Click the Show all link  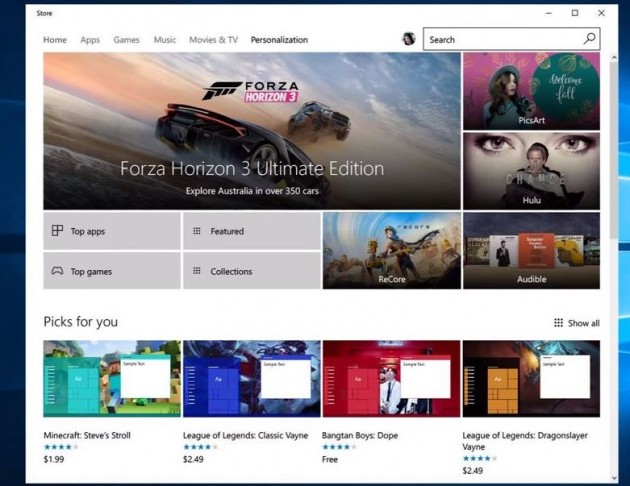click(583, 323)
